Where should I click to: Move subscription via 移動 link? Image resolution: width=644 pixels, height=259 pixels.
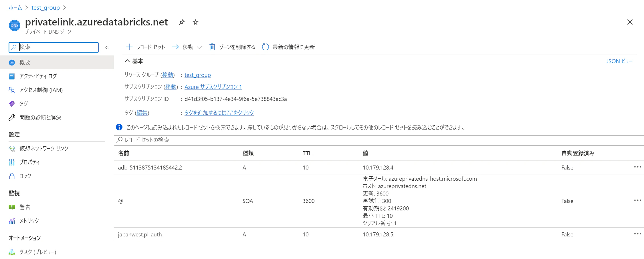click(x=171, y=87)
